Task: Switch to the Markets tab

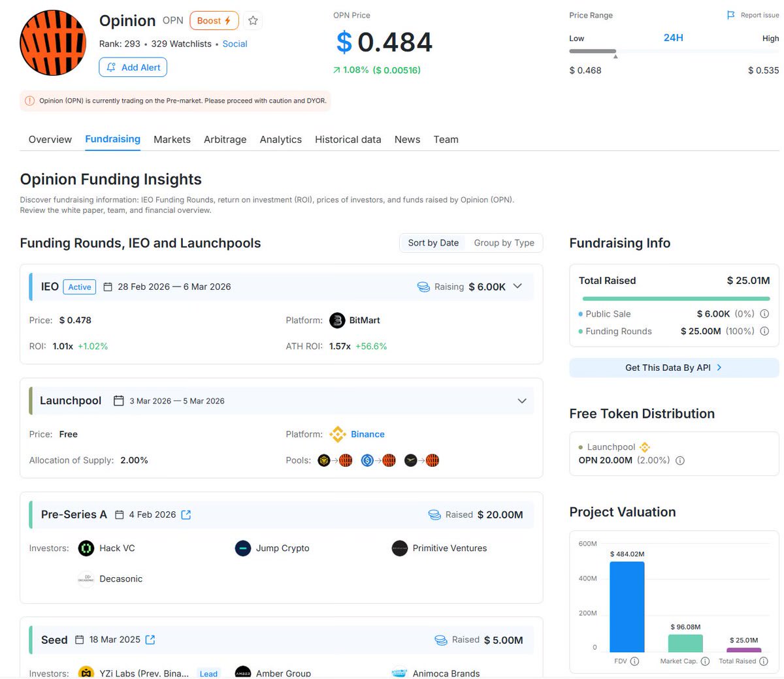Action: tap(172, 140)
